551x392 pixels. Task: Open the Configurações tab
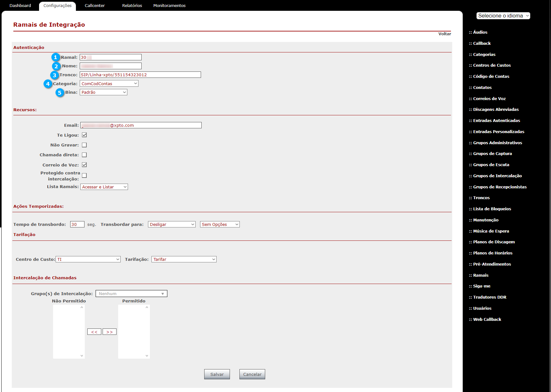(57, 6)
